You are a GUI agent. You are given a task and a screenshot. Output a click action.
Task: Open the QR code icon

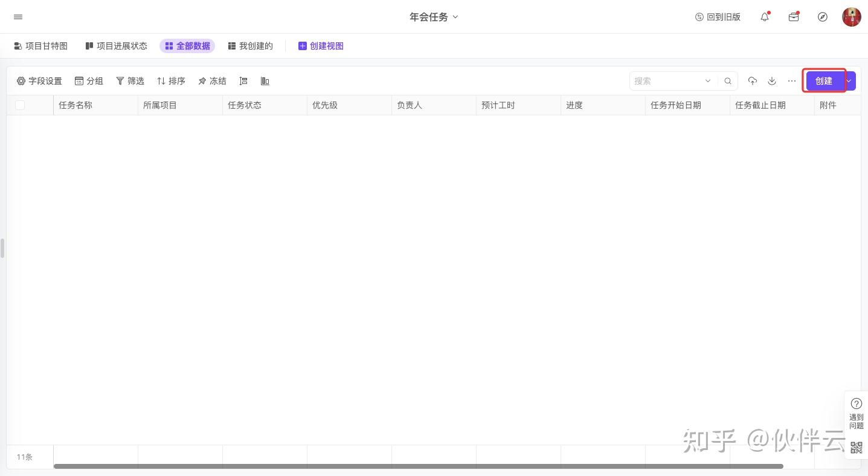[857, 448]
